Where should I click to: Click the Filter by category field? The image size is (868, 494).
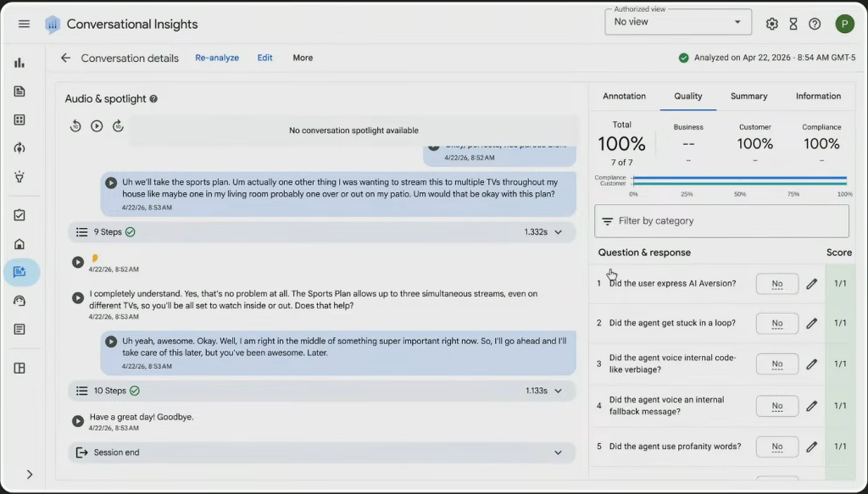click(x=721, y=221)
